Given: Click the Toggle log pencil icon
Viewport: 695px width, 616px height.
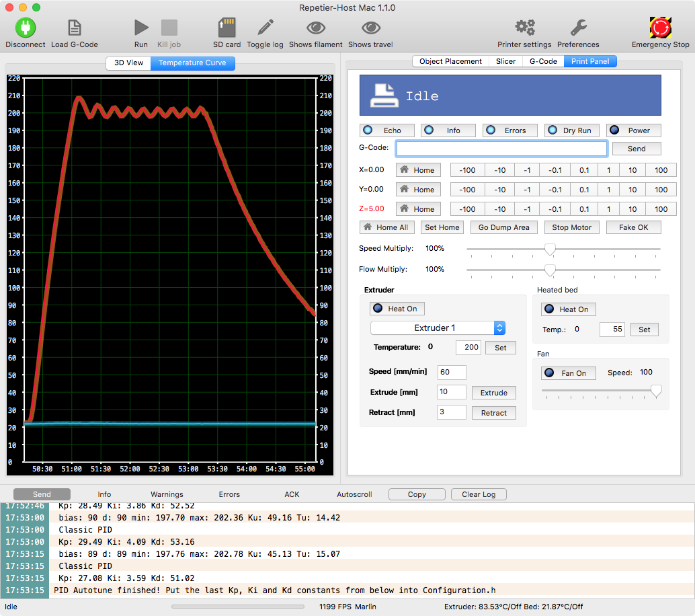Looking at the screenshot, I should 265,28.
